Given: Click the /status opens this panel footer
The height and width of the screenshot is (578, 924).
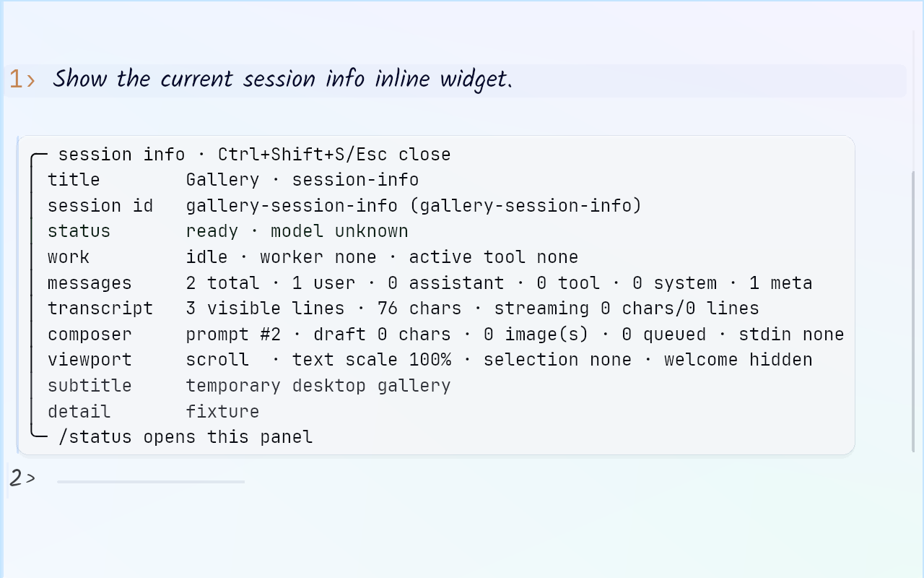Looking at the screenshot, I should coord(186,437).
